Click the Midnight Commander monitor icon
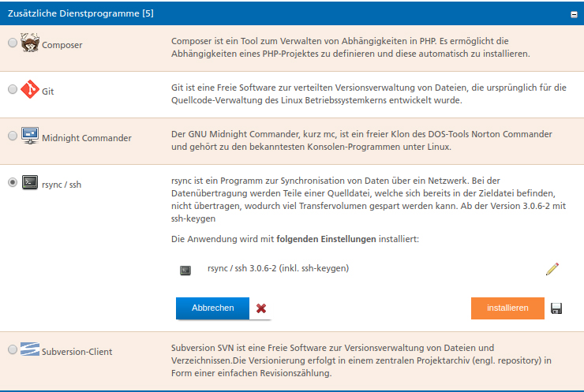584x392 pixels. coord(30,136)
